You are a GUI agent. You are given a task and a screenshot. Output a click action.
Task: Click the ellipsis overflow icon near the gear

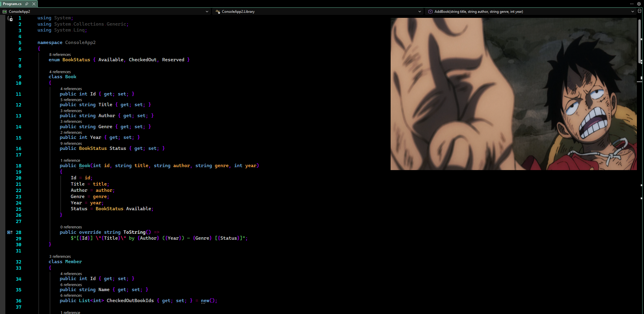click(632, 4)
